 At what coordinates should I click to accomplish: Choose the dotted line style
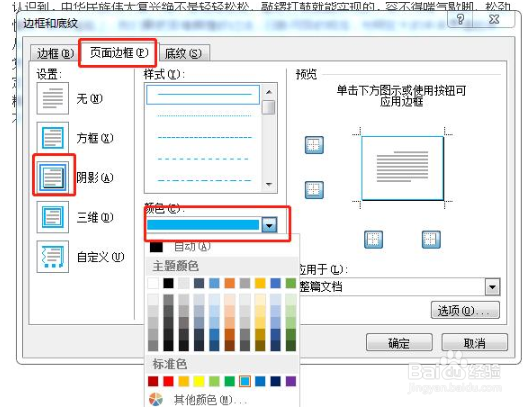coord(205,116)
